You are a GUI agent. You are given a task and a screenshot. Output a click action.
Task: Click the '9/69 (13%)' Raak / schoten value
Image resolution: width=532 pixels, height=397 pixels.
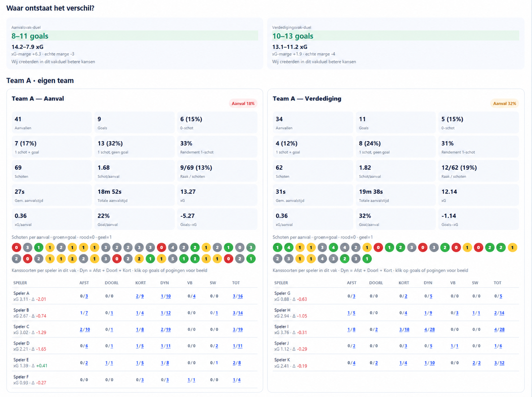196,168
